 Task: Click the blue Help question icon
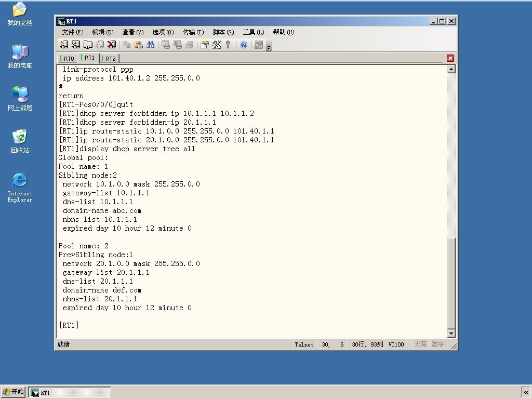tap(244, 45)
